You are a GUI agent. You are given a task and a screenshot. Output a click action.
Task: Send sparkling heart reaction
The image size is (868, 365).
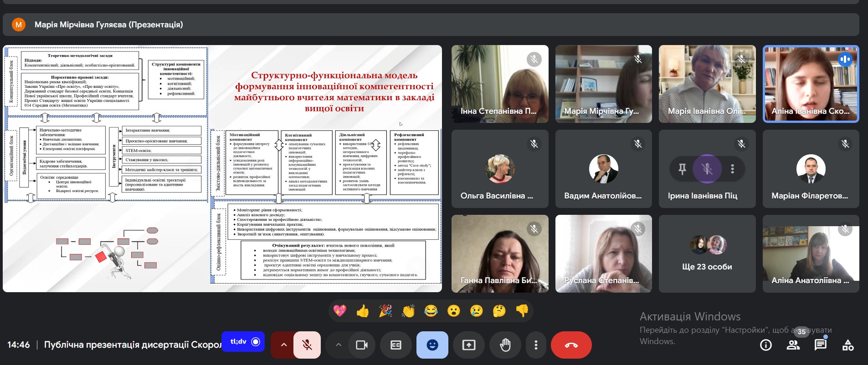coord(340,311)
